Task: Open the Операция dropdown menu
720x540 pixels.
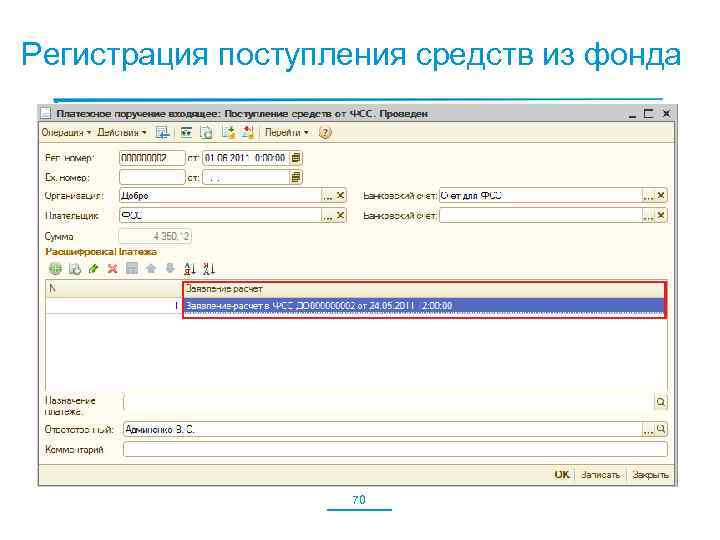Action: [66, 133]
